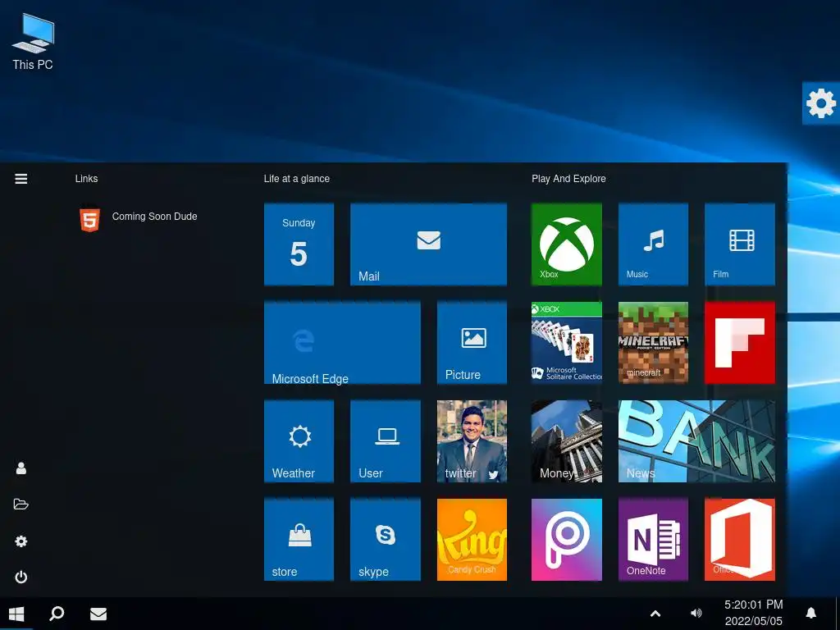Open the red Flipboard tile

pos(739,343)
